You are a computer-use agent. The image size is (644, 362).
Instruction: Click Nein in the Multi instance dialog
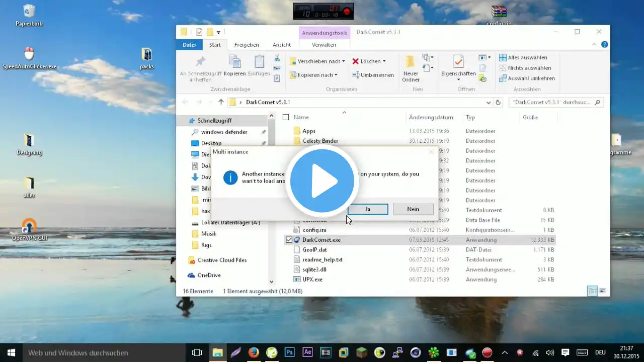tap(413, 209)
